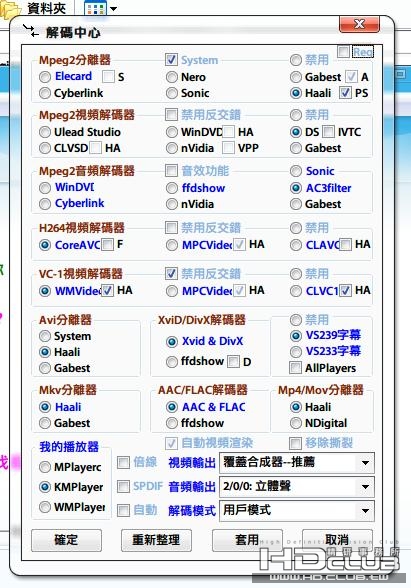Select the Nero radio button
411x588 pixels.
tap(172, 77)
